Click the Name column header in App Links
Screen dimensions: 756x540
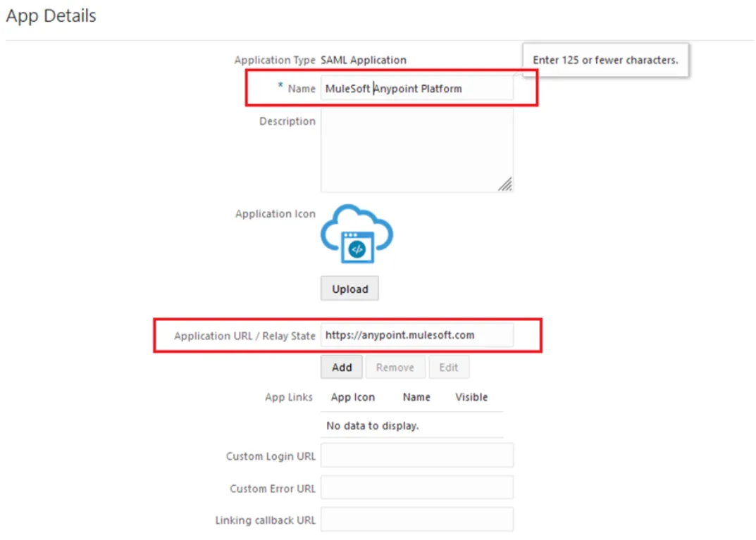[416, 397]
